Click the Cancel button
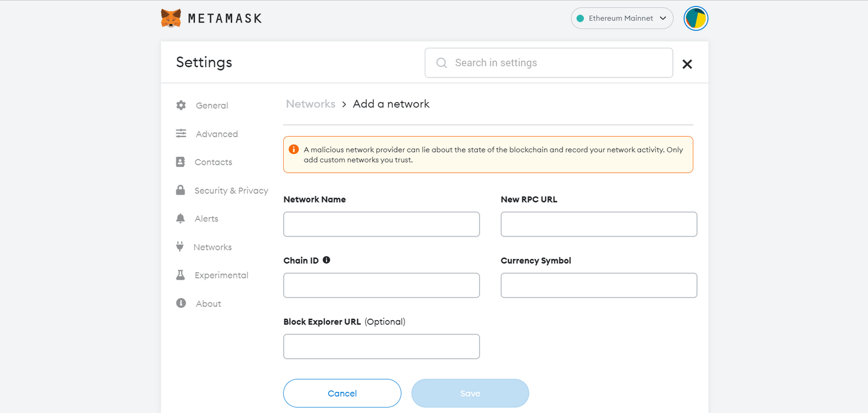 coord(342,393)
